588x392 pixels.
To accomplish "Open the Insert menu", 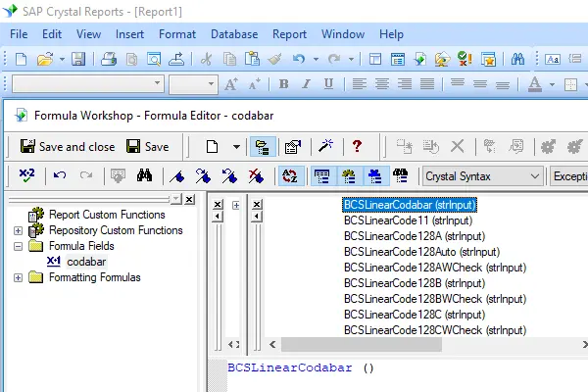I will (129, 34).
